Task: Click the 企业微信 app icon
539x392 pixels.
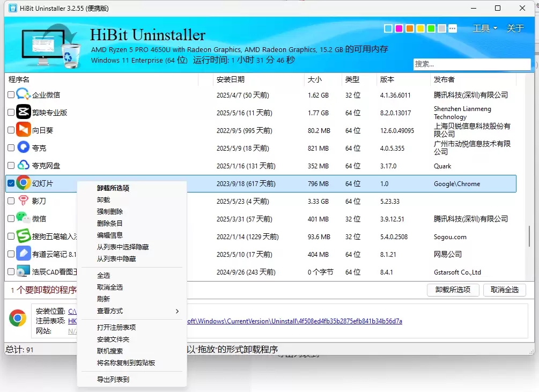Action: [24, 94]
